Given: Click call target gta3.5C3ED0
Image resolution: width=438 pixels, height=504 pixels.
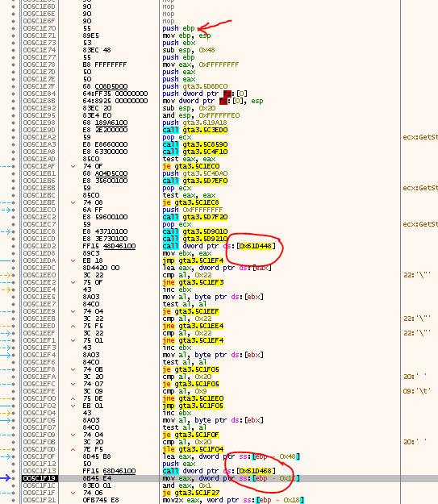Looking at the screenshot, I should 205,130.
